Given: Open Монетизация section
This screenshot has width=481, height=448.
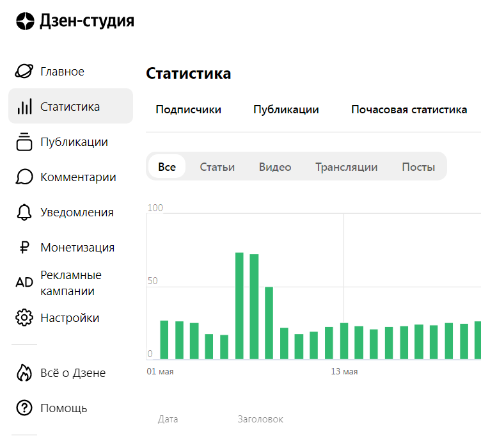Looking at the screenshot, I should [x=77, y=247].
